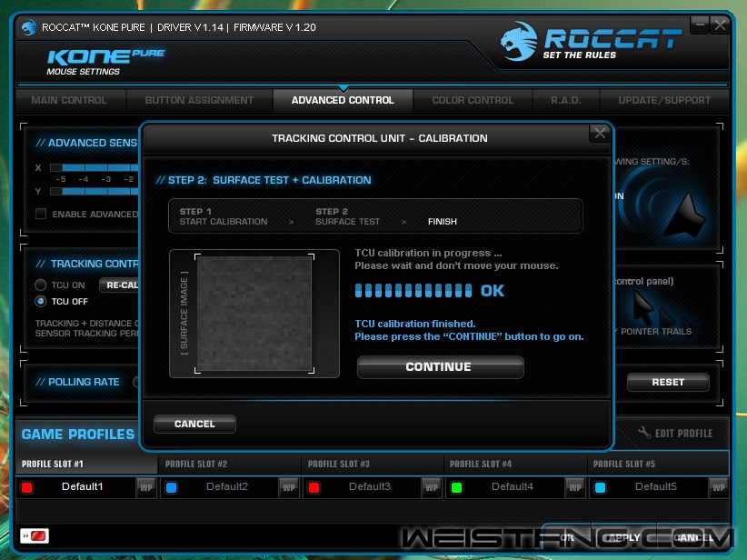
Task: Select Profile Slot #1 tab
Action: (x=86, y=464)
